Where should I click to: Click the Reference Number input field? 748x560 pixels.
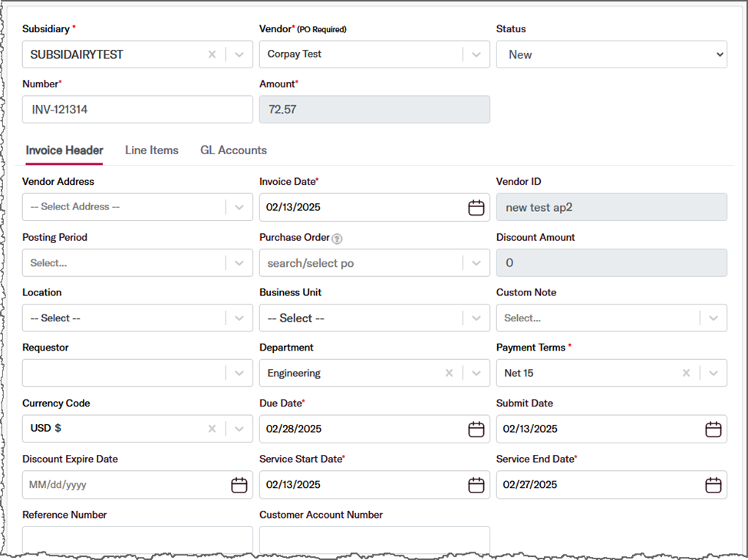coord(137,540)
